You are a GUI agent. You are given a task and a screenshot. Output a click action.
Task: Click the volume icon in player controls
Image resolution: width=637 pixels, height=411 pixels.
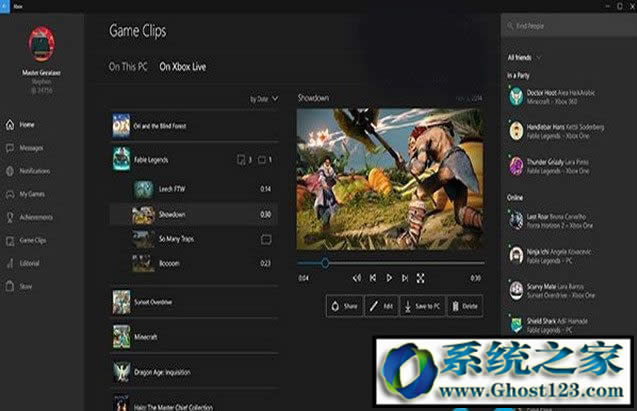[357, 277]
